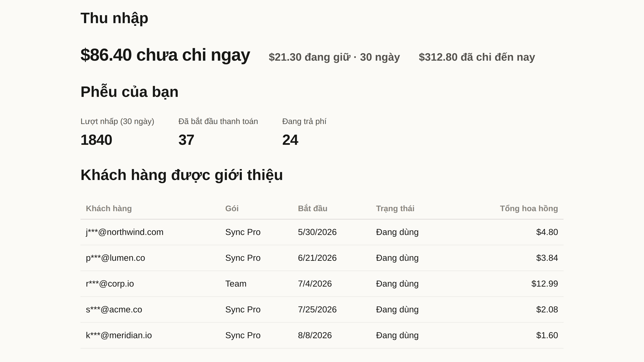
Task: Select customer s***@acme.co
Action: tap(114, 310)
